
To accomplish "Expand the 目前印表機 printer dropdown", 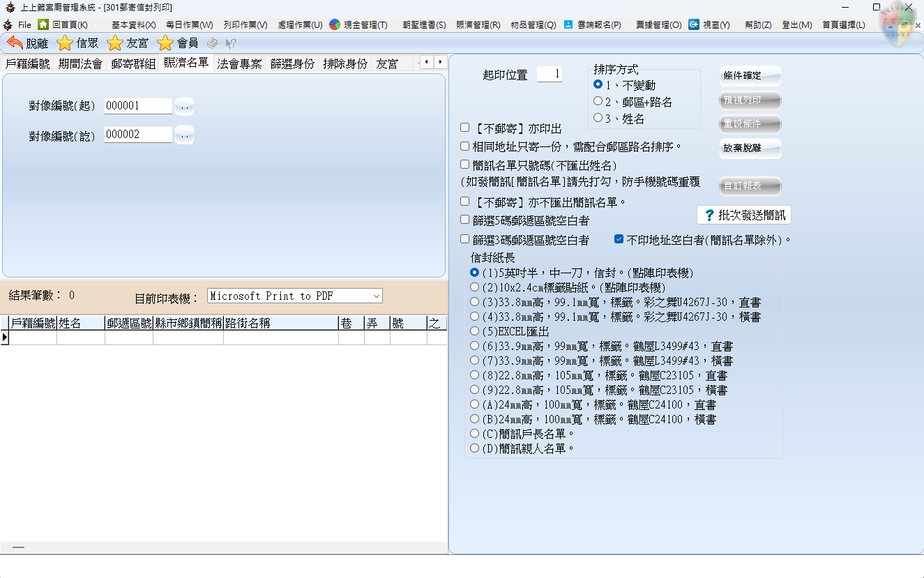I will [377, 296].
